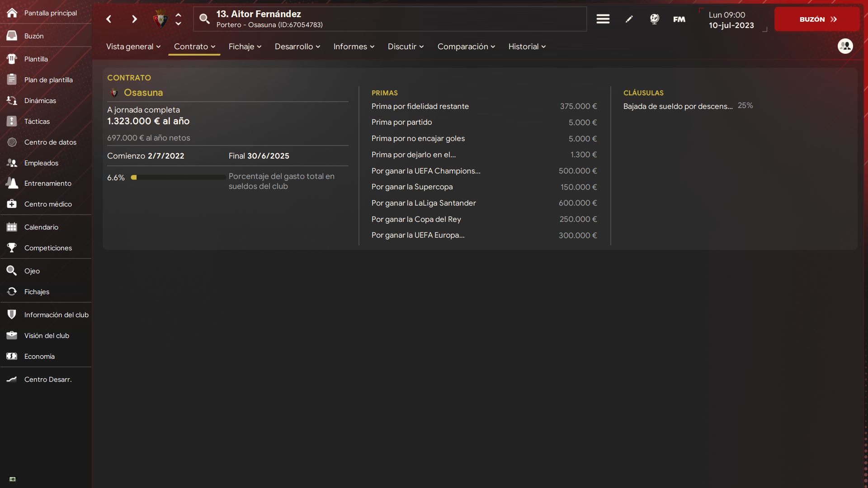Click the Final 30/6/2025 date
The image size is (868, 488).
[259, 156]
